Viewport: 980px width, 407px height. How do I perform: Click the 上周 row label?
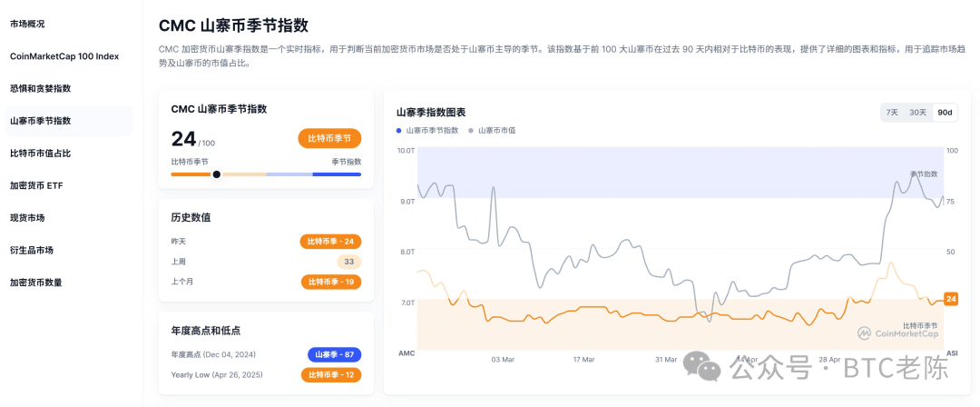point(178,262)
